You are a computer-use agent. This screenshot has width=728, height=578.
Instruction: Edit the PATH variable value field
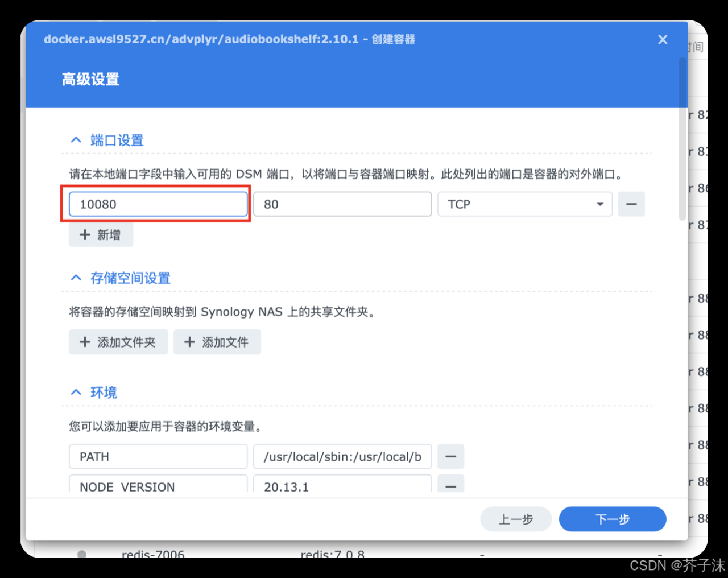342,456
